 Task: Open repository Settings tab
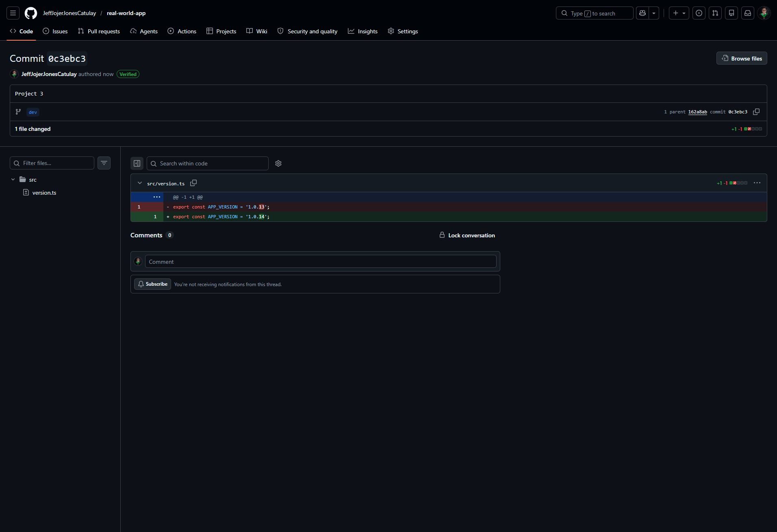pyautogui.click(x=403, y=31)
